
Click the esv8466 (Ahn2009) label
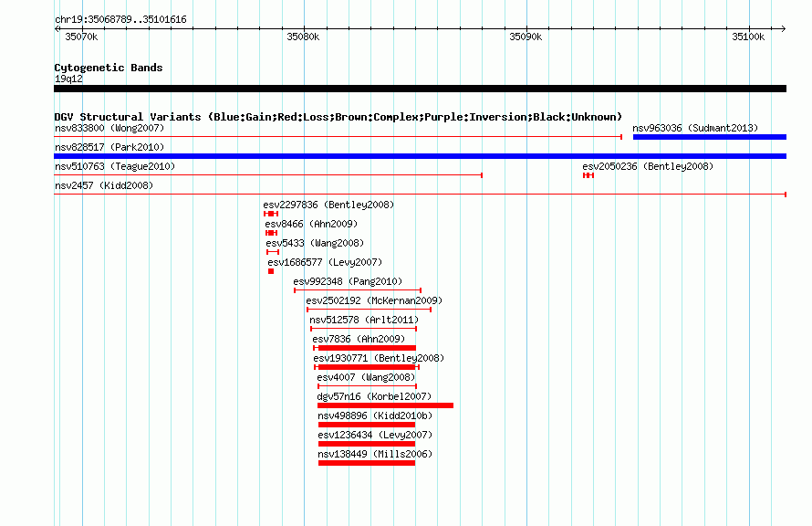[x=311, y=224]
